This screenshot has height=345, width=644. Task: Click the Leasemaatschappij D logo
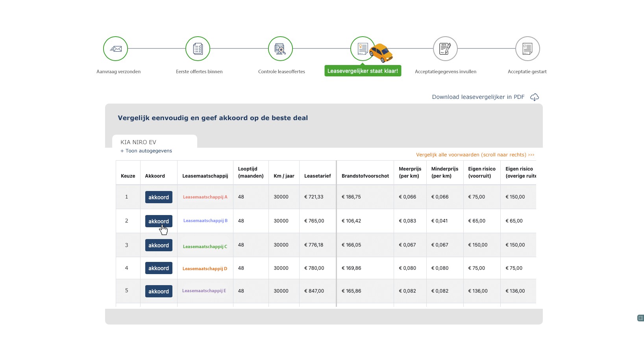coord(205,269)
